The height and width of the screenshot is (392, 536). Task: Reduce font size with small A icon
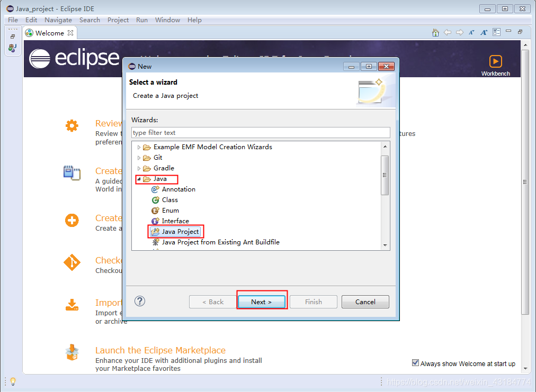click(x=472, y=32)
